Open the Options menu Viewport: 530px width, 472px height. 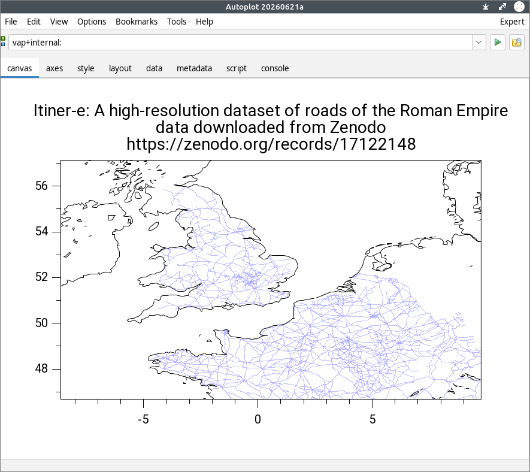[x=92, y=22]
